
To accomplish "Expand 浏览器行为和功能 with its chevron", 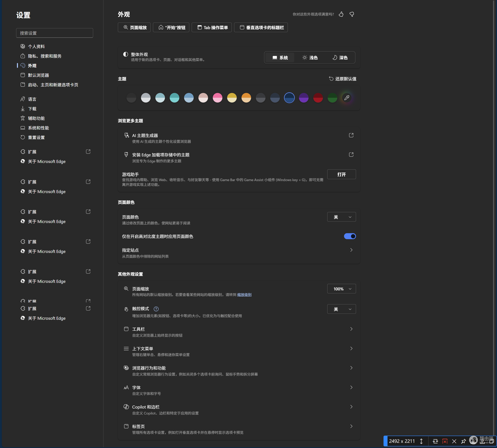I will click(351, 368).
